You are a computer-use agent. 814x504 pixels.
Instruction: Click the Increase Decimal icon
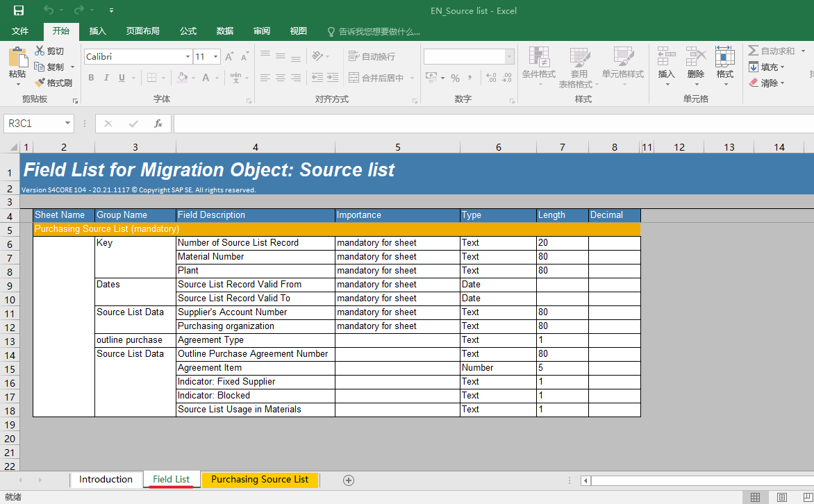tap(491, 78)
